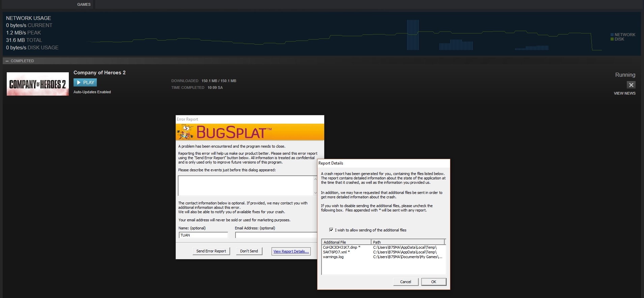
Task: Click OK in Report Details dialog
Action: 434,282
